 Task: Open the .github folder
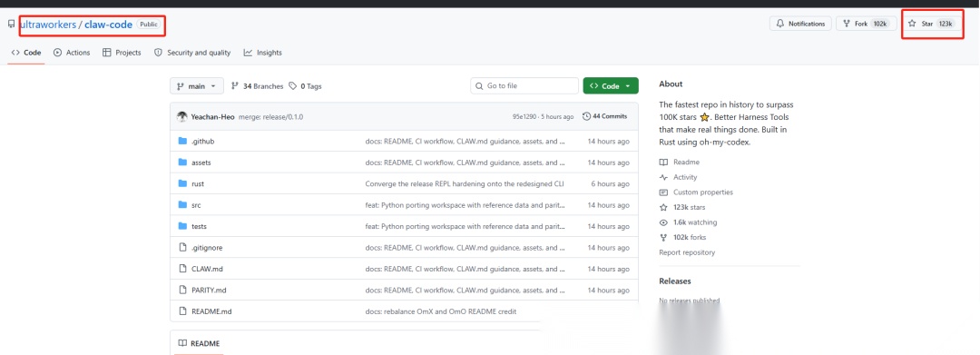tap(203, 142)
